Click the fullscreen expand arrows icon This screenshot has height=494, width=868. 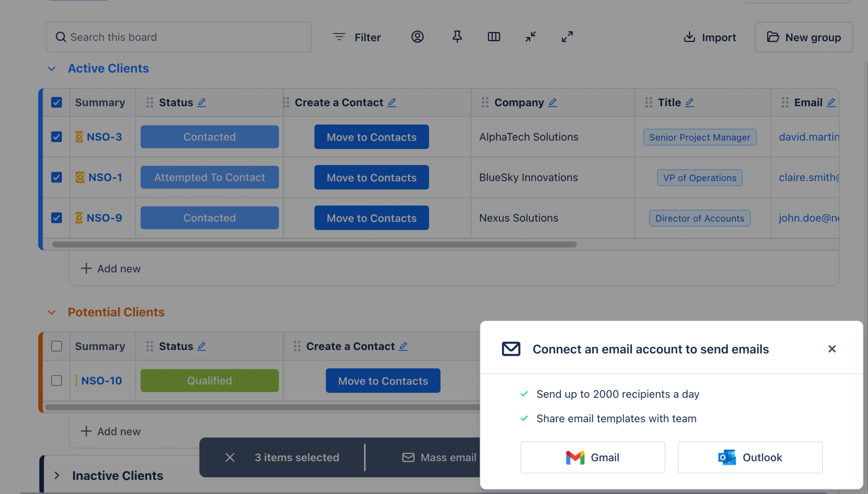click(x=567, y=37)
